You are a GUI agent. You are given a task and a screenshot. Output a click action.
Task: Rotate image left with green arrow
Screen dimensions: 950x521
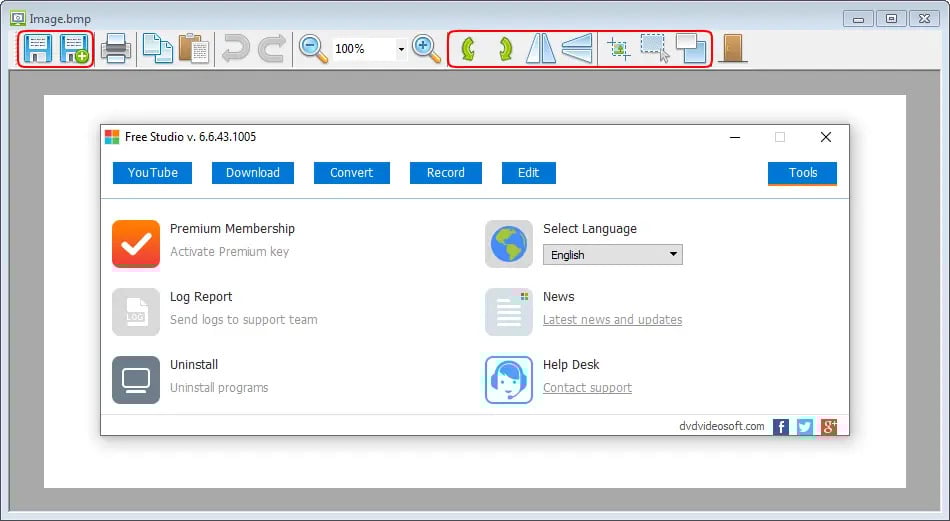click(x=466, y=48)
